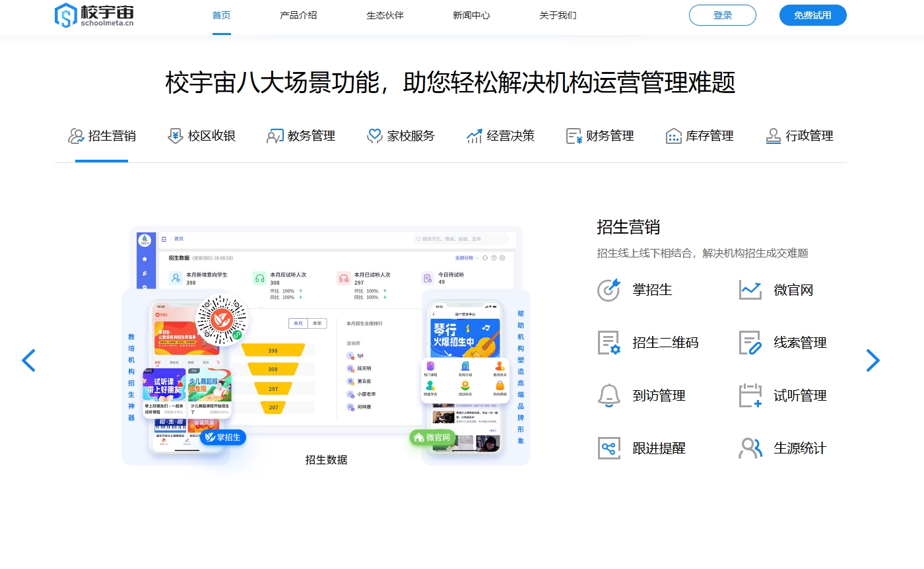Image resolution: width=924 pixels, height=569 pixels.
Task: Click the 登录 button
Action: point(723,15)
